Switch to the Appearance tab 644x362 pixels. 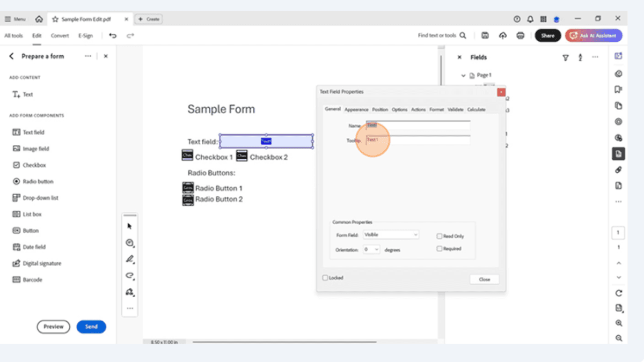pyautogui.click(x=356, y=109)
